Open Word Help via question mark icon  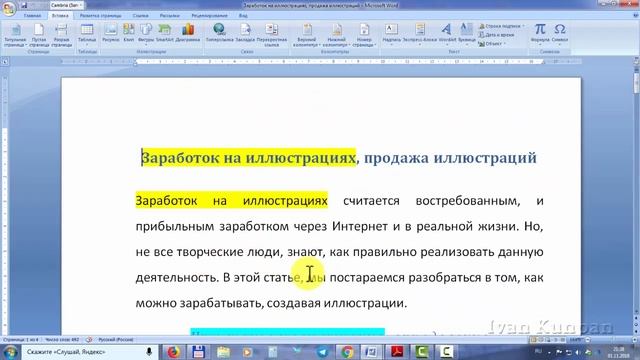tap(635, 16)
